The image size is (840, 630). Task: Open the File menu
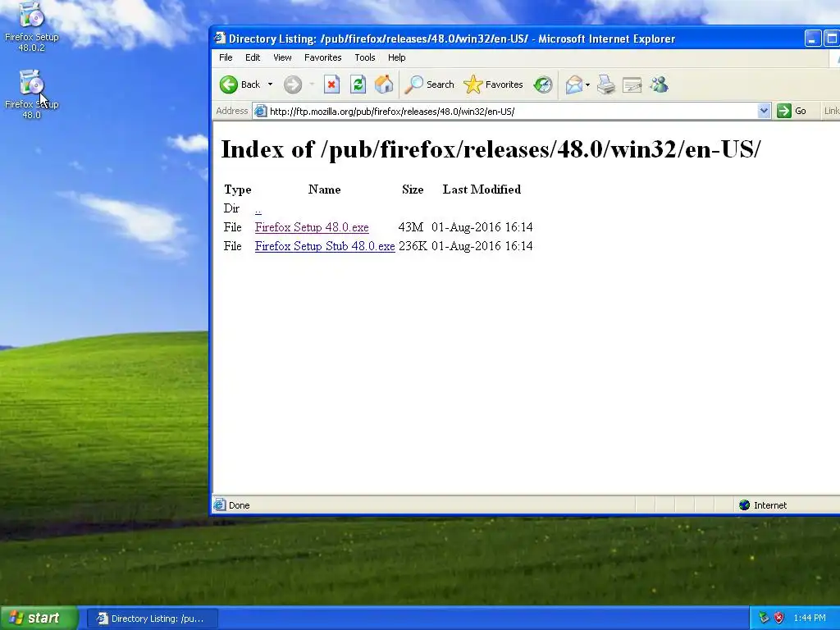226,57
